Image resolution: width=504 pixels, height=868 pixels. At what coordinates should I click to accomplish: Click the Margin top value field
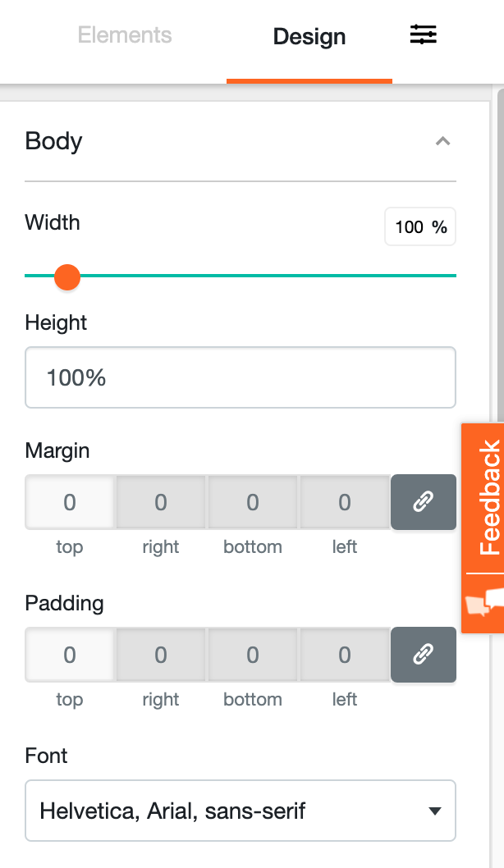(70, 502)
